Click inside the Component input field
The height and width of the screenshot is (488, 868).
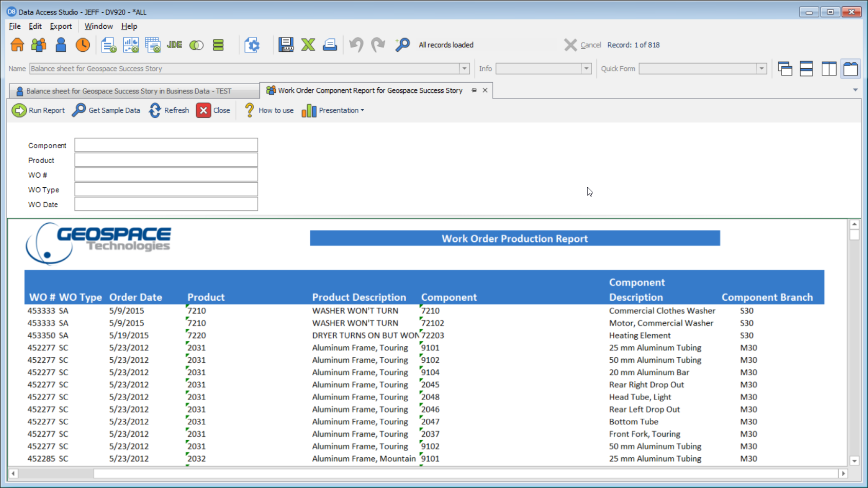tap(166, 145)
